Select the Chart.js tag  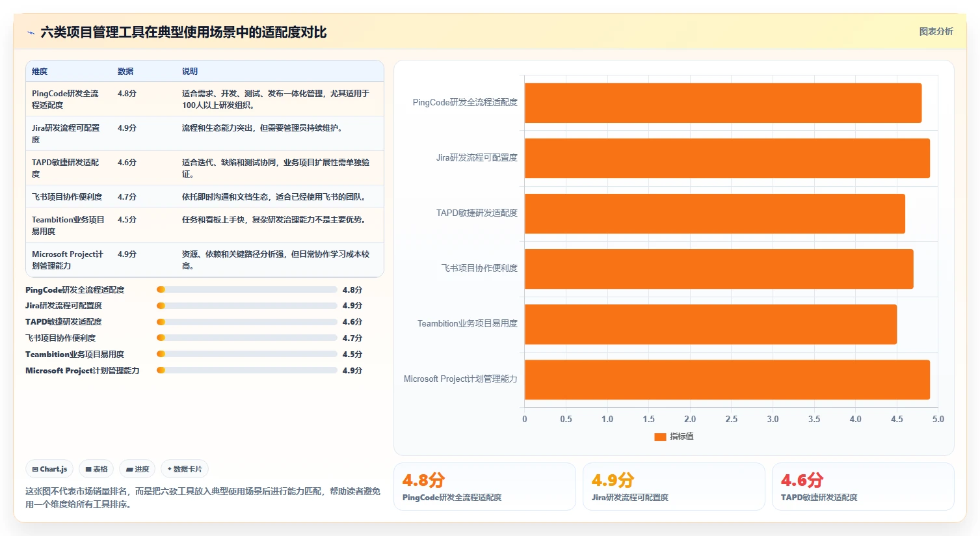point(50,469)
